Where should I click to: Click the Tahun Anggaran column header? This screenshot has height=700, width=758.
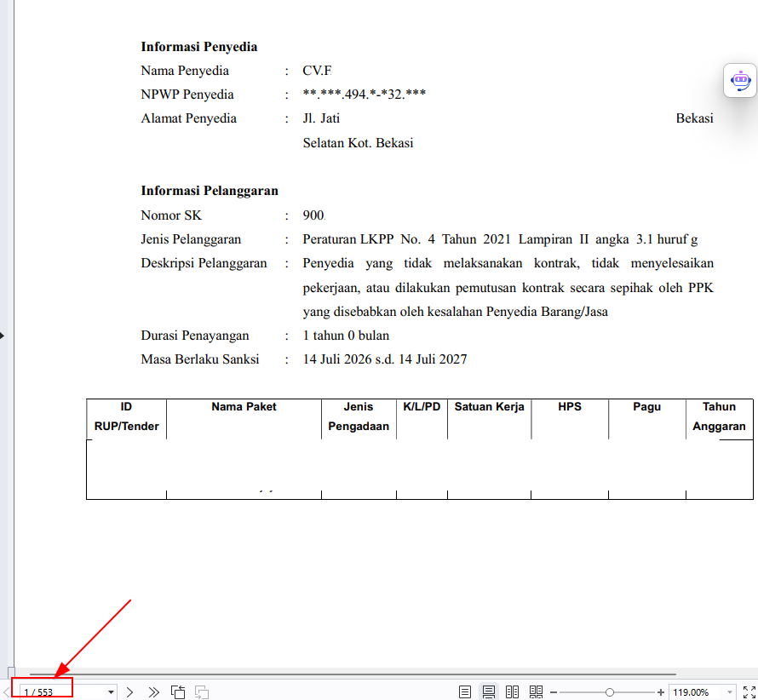point(719,416)
